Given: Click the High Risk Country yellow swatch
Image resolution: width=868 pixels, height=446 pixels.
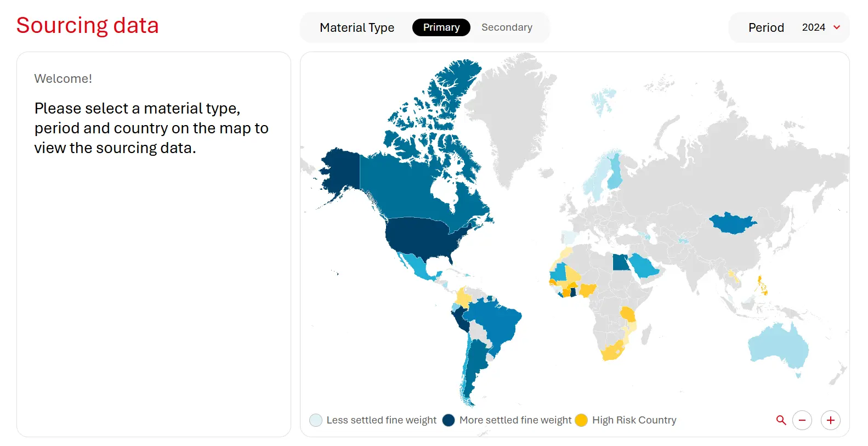Looking at the screenshot, I should point(581,420).
